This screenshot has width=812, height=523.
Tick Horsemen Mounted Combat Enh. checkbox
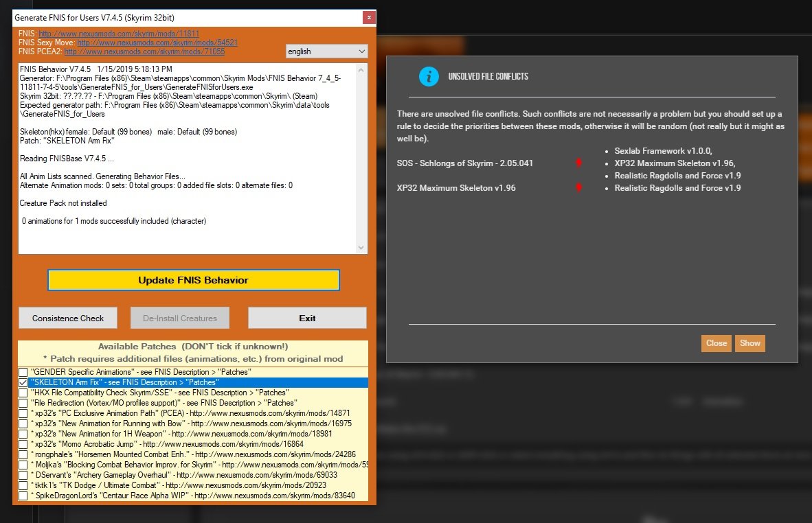click(x=23, y=455)
